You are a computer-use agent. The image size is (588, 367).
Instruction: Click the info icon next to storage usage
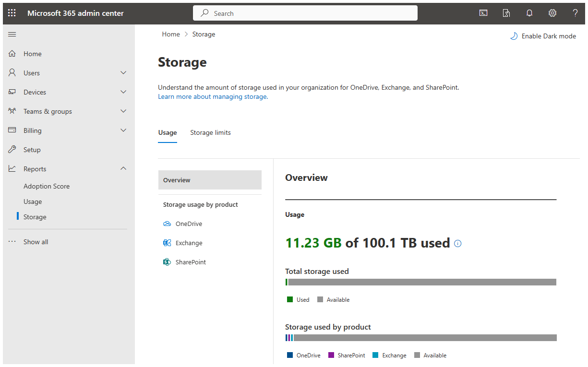click(457, 243)
